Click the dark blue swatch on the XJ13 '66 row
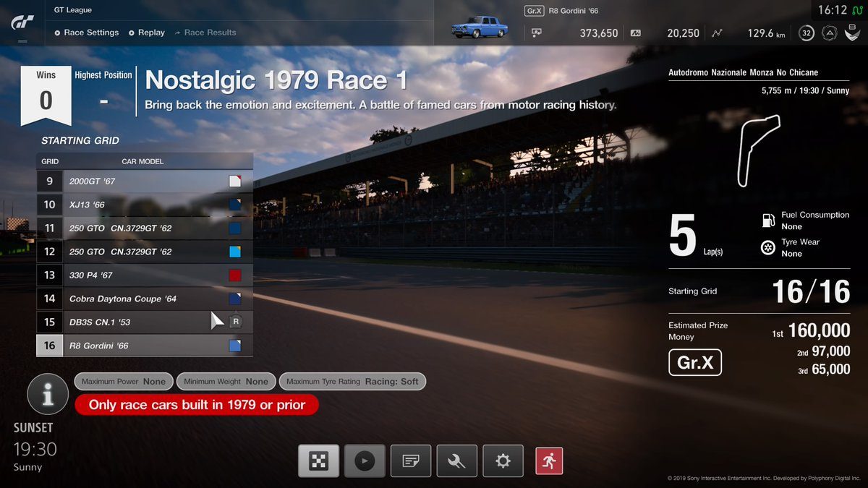The image size is (868, 488). tap(234, 205)
